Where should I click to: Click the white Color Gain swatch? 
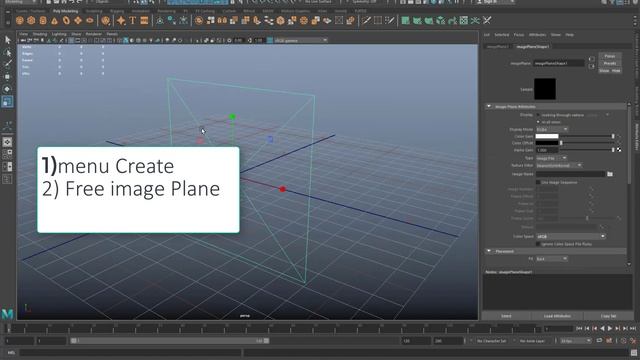coord(547,136)
